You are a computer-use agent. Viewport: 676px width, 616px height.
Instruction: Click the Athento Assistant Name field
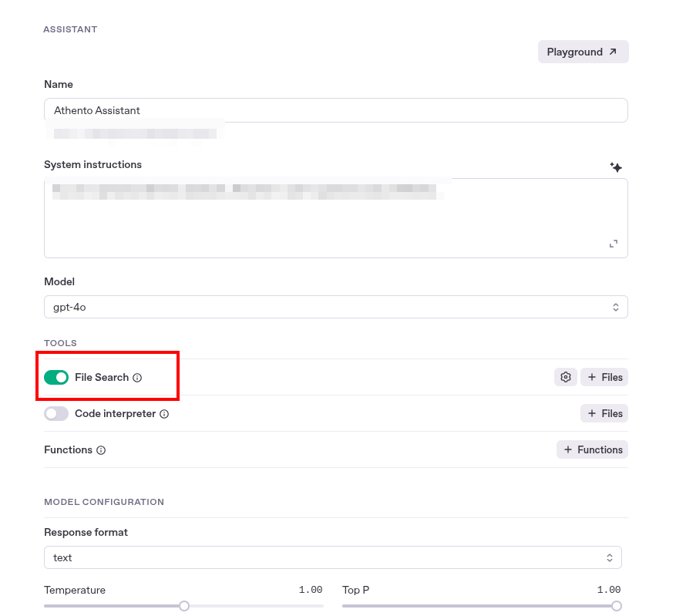(335, 110)
